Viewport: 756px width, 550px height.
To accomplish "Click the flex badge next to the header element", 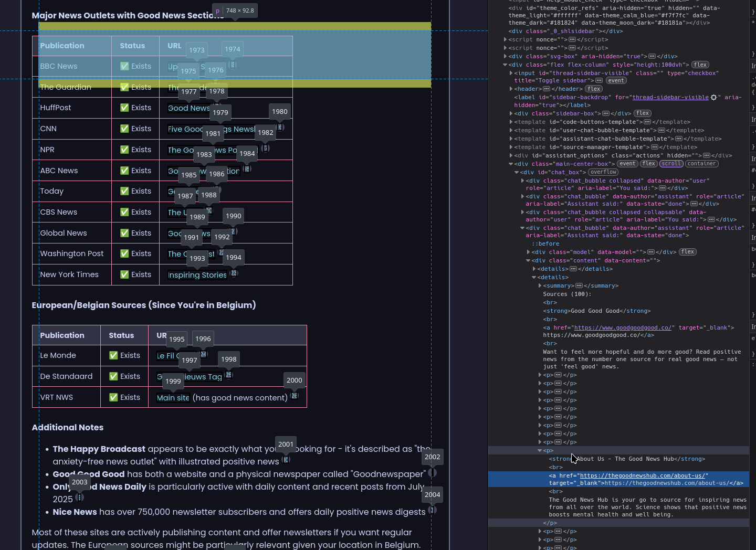I will pos(594,89).
